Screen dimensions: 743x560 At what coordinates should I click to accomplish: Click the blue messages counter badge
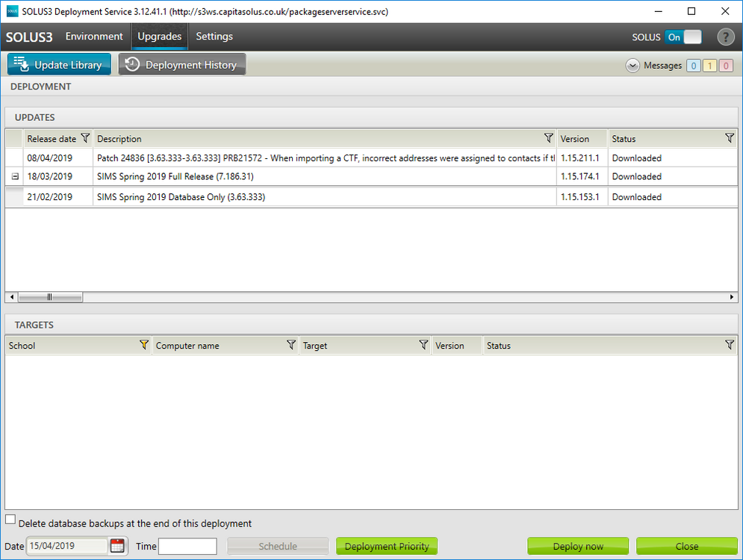click(693, 66)
